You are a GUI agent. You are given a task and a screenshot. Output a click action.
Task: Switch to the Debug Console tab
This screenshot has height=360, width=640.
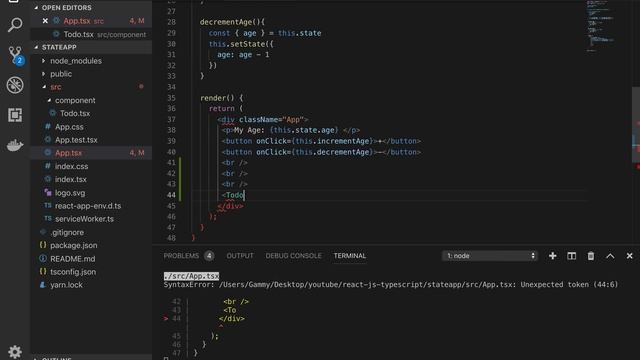pos(293,256)
